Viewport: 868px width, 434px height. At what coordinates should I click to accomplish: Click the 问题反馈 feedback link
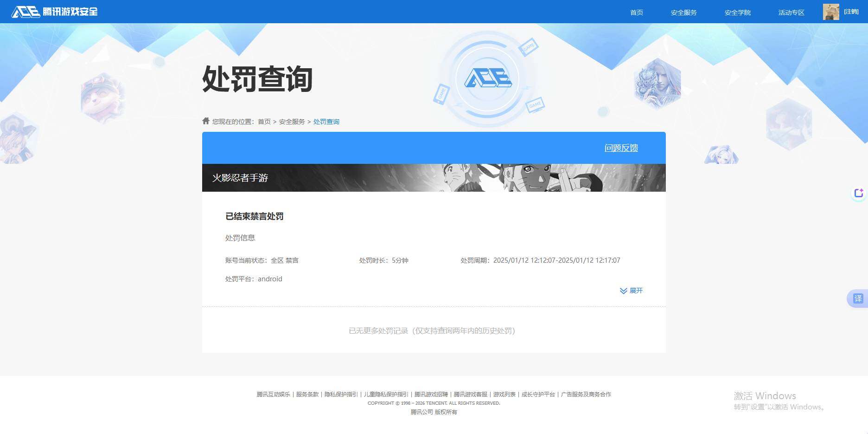click(x=621, y=148)
